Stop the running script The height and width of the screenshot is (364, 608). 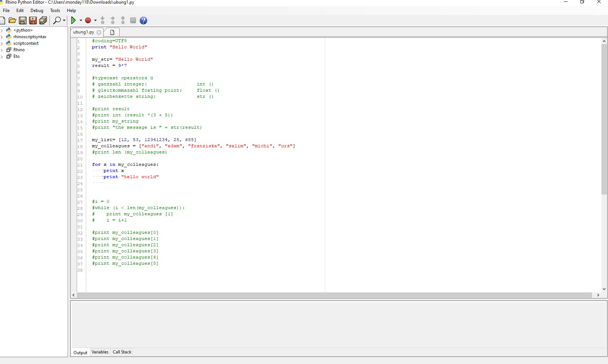pos(133,20)
